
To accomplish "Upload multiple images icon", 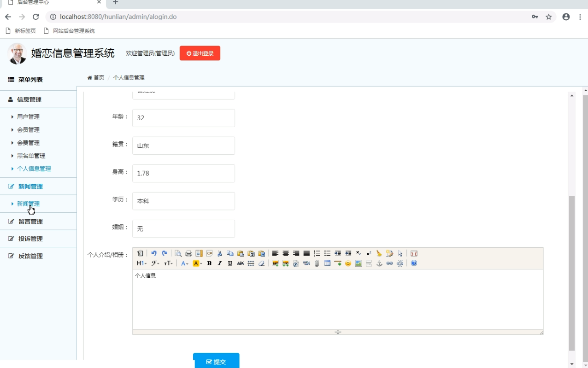I will [x=286, y=263].
